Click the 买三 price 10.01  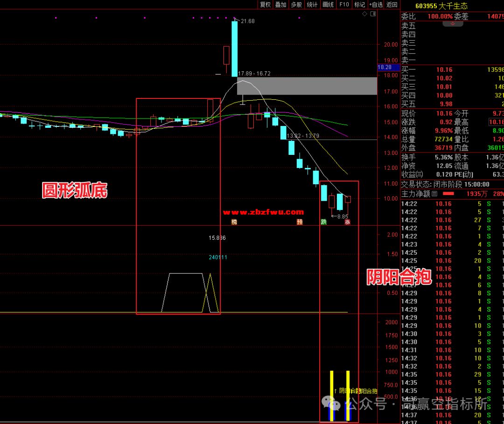pyautogui.click(x=444, y=87)
